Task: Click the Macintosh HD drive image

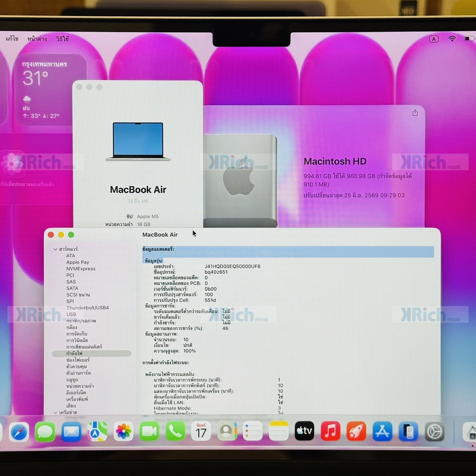Action: [x=240, y=181]
